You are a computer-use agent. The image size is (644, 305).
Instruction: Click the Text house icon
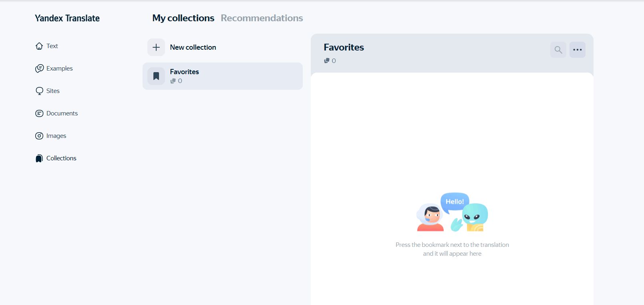tap(39, 46)
